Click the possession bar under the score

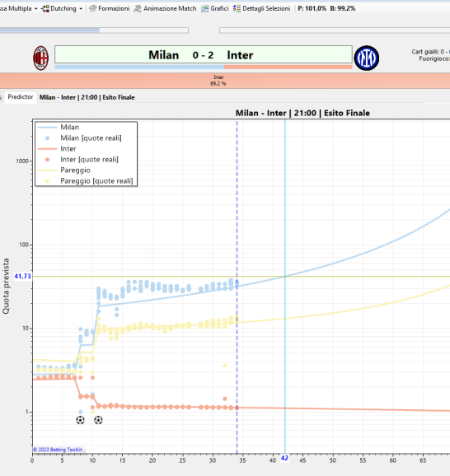204,67
